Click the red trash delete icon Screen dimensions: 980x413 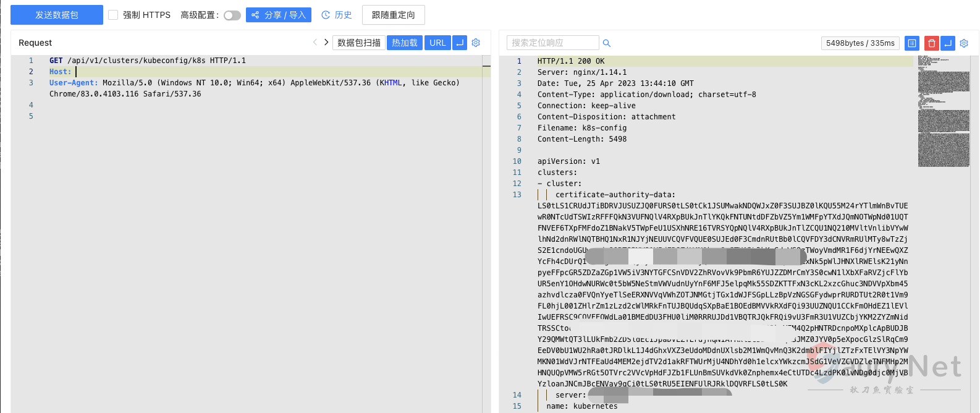point(931,43)
